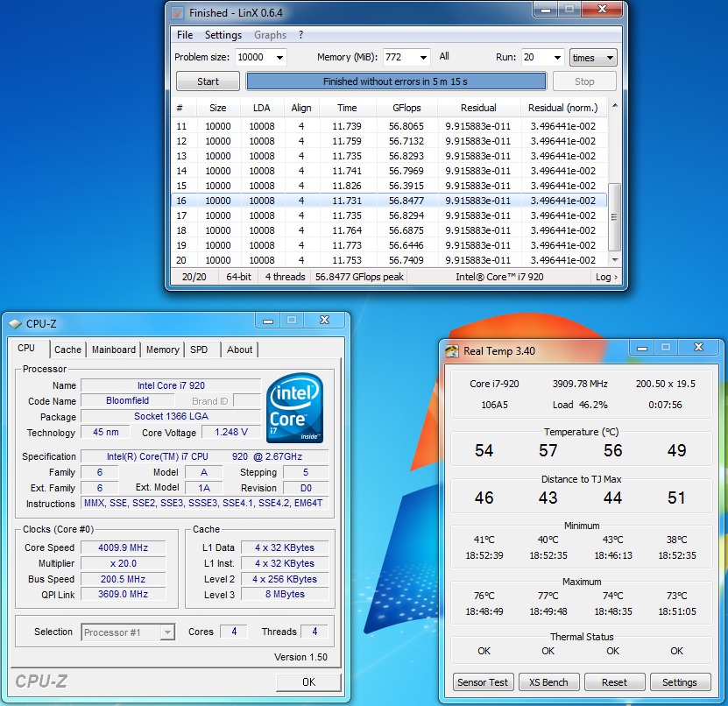Click the finished progress bar in LinX
The width and height of the screenshot is (728, 706).
(396, 81)
